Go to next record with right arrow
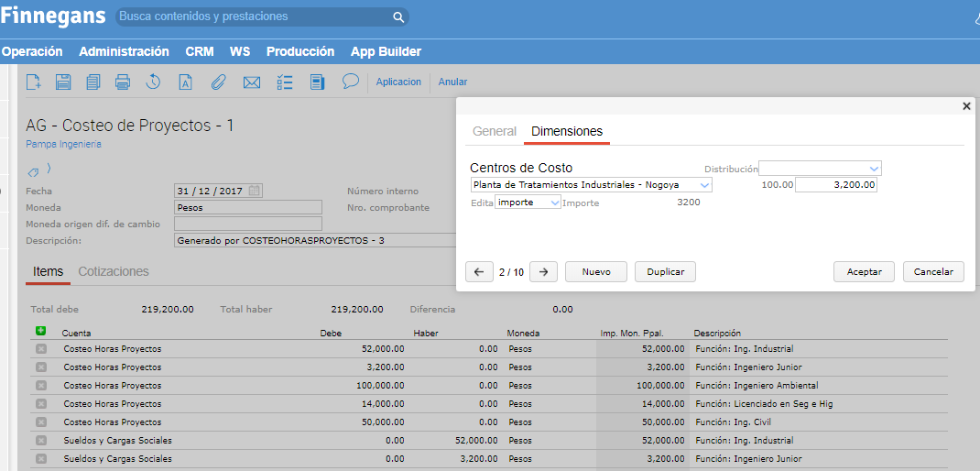 coord(543,272)
